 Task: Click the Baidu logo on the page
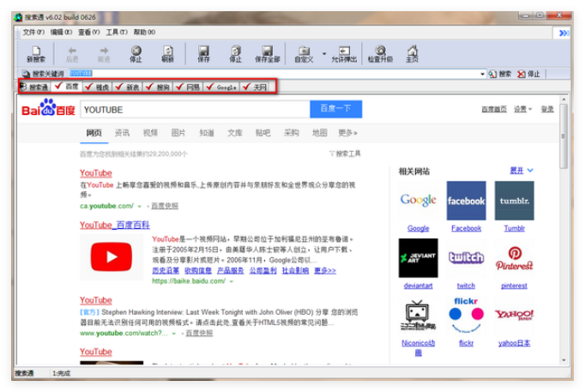point(48,109)
